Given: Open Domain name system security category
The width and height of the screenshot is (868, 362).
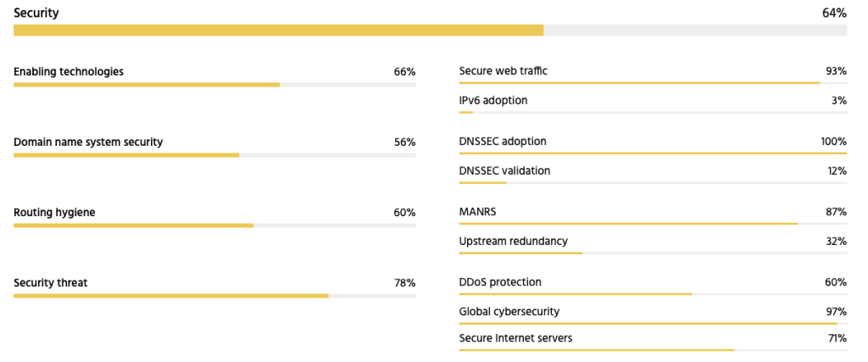Looking at the screenshot, I should tap(88, 142).
